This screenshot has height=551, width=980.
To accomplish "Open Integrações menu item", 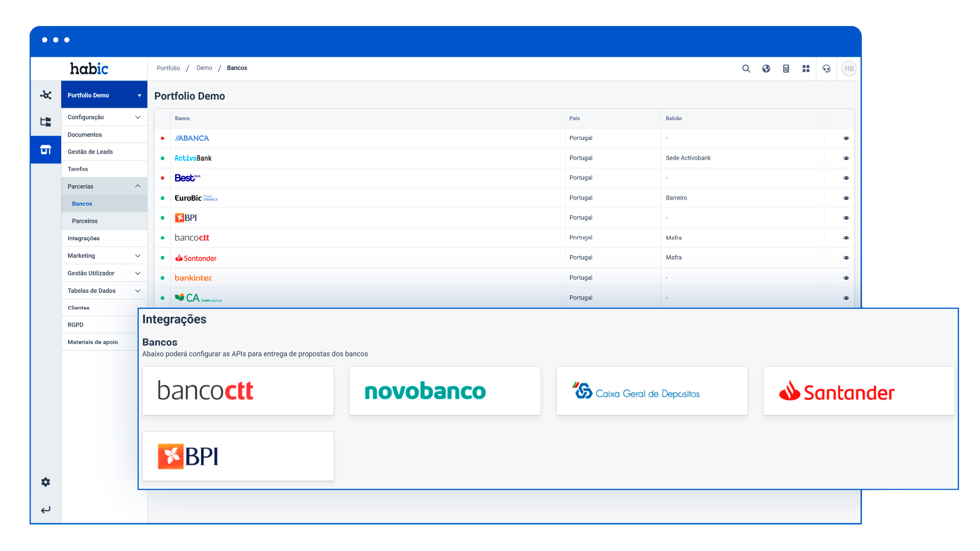I will 104,238.
